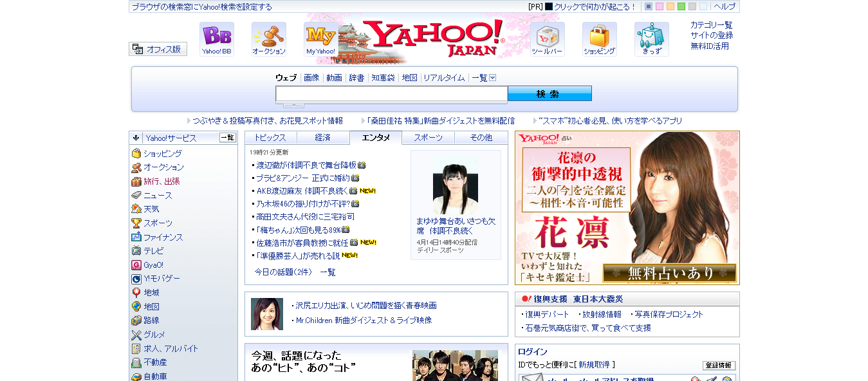The height and width of the screenshot is (381, 868).
Task: Click sidebar 求人、アルバイト icon
Action: click(x=136, y=349)
